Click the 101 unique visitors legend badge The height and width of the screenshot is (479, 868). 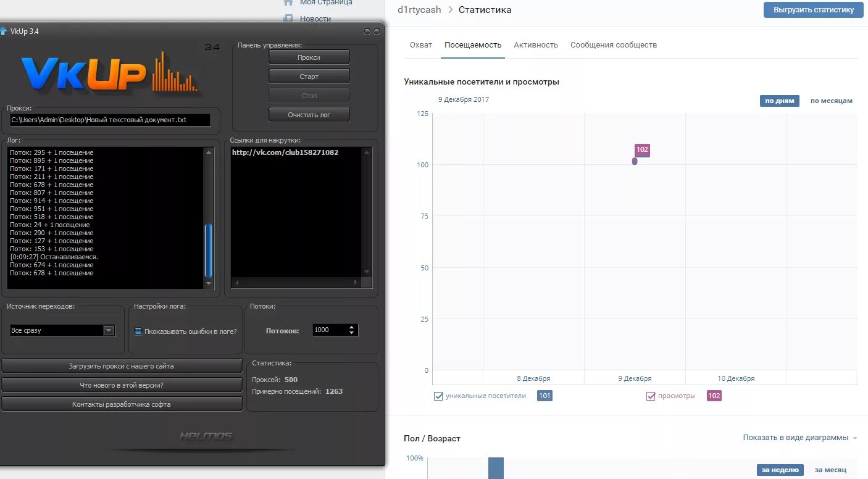545,396
